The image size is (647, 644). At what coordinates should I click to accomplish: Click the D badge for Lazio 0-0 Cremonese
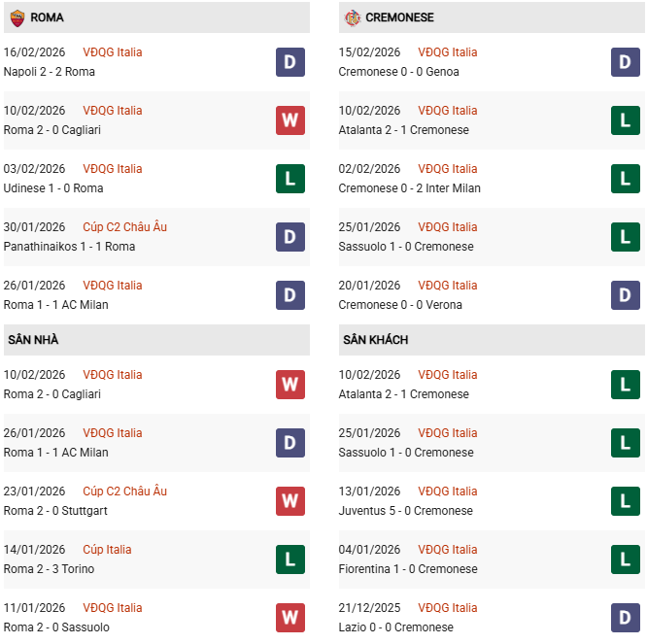[625, 618]
